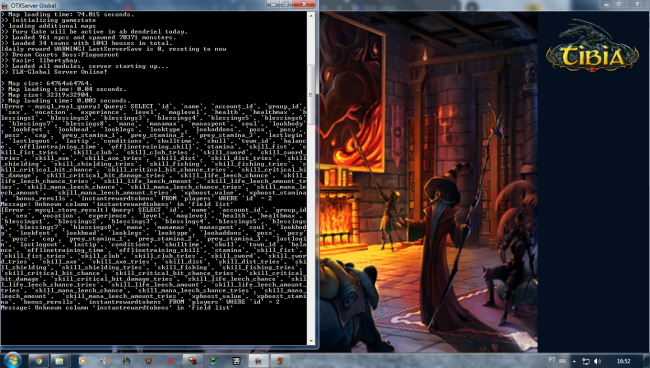The width and height of the screenshot is (650, 368).
Task: Launch Google Chrome from the taskbar
Action: [x=38, y=361]
